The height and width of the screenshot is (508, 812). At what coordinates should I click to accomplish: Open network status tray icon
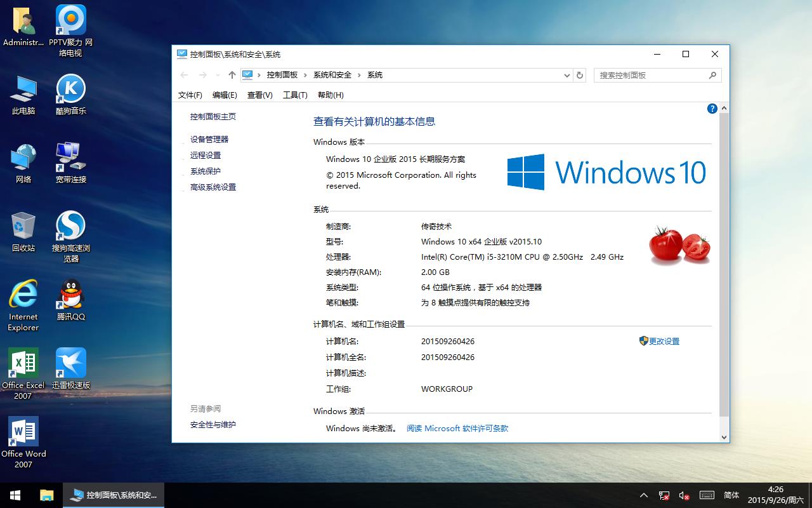664,495
